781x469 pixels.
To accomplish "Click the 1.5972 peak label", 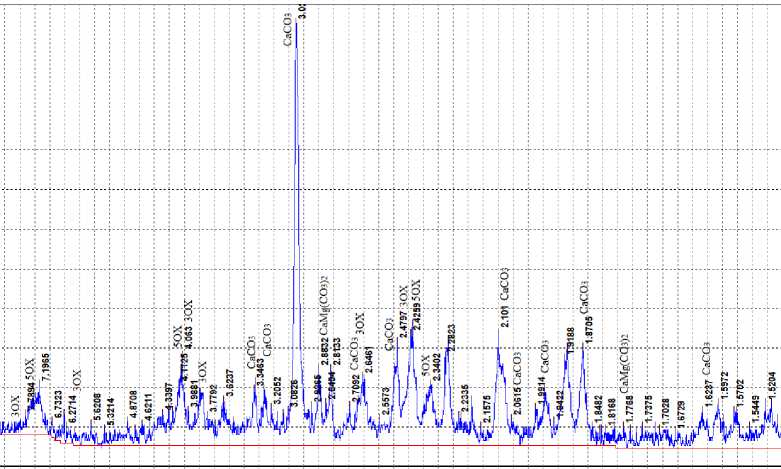I will pyautogui.click(x=725, y=385).
